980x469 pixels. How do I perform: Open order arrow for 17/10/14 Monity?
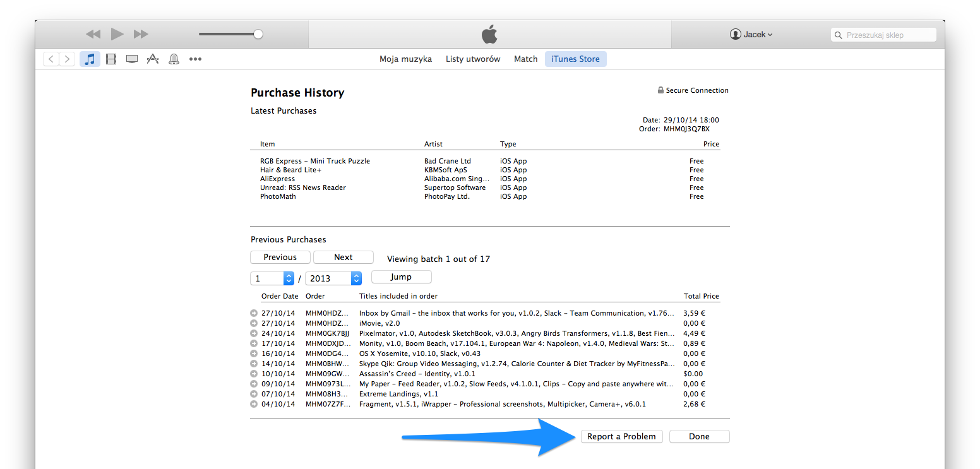click(254, 343)
